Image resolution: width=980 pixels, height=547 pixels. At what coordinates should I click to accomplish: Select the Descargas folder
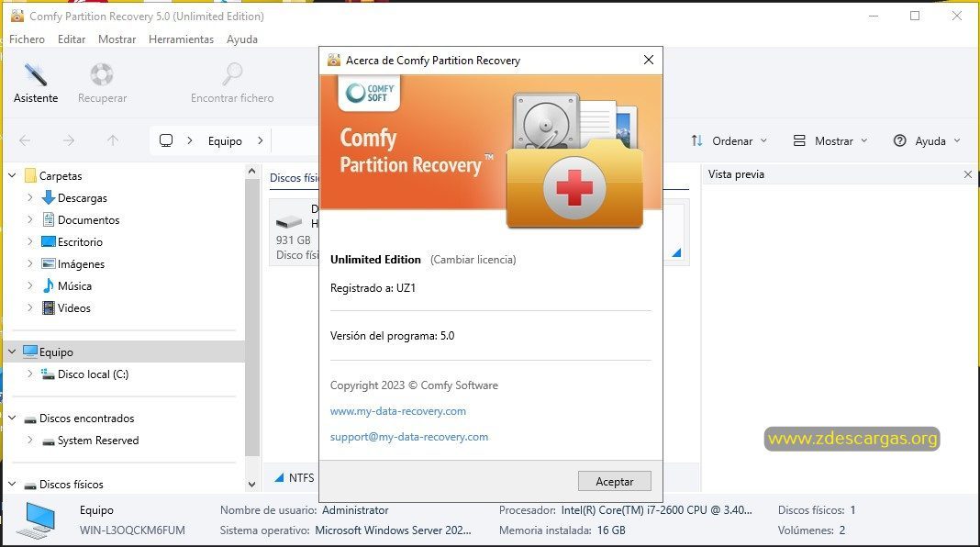(82, 198)
